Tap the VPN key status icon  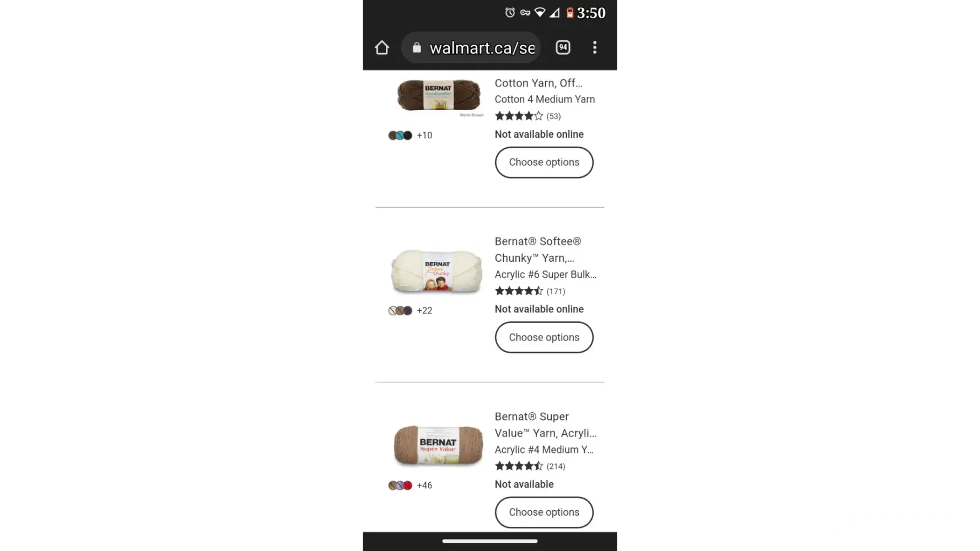pyautogui.click(x=525, y=12)
